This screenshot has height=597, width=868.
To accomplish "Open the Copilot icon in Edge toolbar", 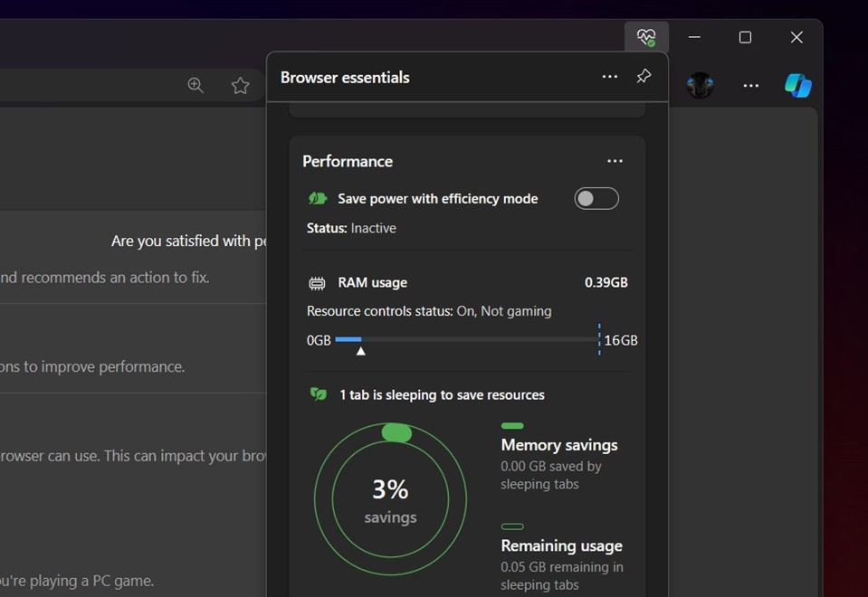I will [x=797, y=85].
